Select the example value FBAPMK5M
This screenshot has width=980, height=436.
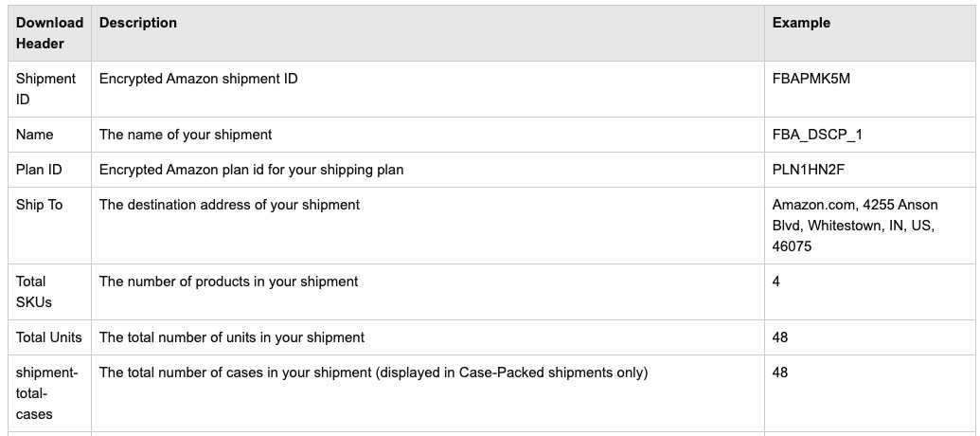pyautogui.click(x=811, y=79)
